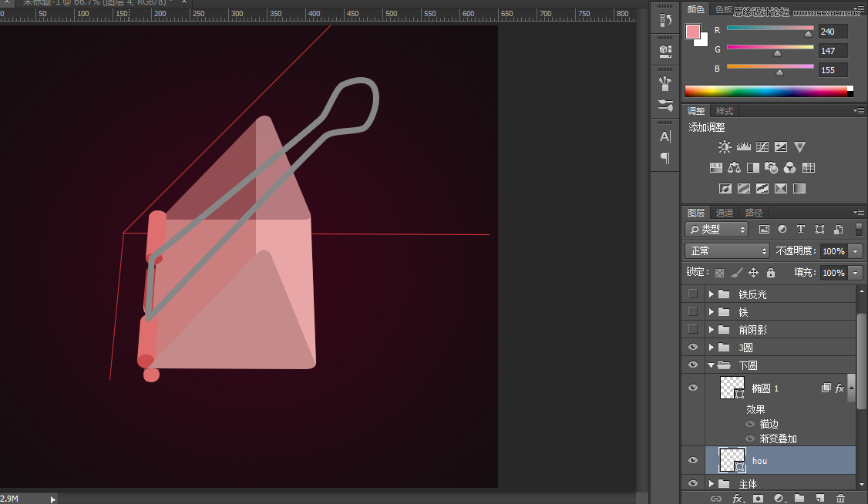Add an Invert adjustment

[725, 189]
